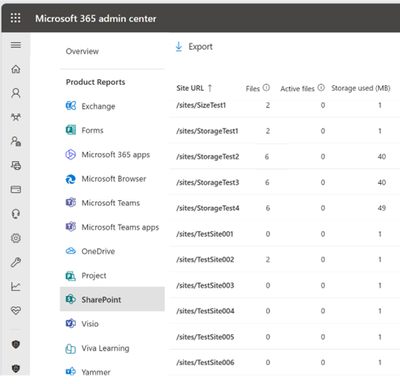The width and height of the screenshot is (400, 384).
Task: Open Setup wrench icon in left rail
Action: point(16,262)
